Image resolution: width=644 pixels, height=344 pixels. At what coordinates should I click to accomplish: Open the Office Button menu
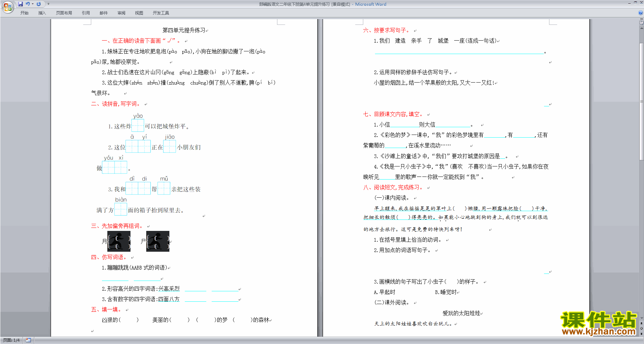tap(7, 7)
